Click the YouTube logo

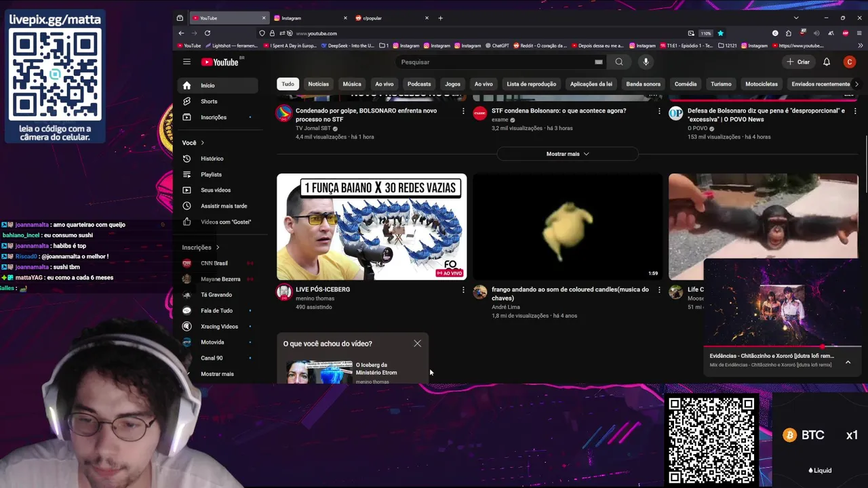[x=220, y=62]
